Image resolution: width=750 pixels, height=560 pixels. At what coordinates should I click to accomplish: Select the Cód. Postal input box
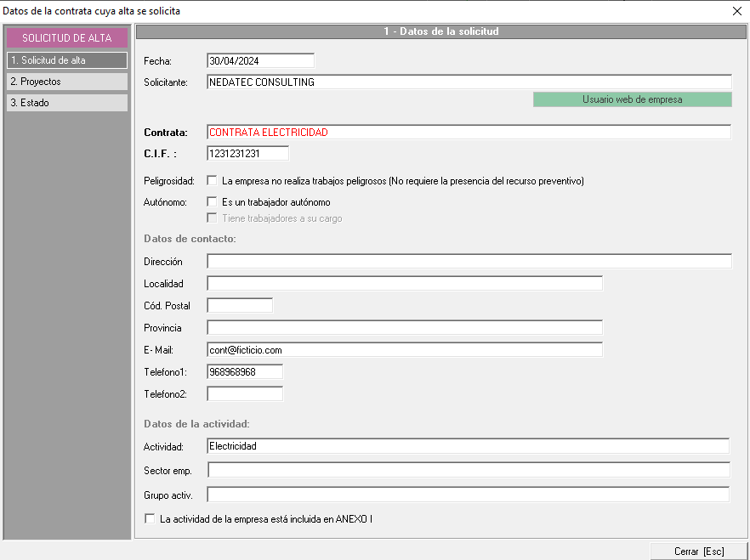[x=240, y=306]
